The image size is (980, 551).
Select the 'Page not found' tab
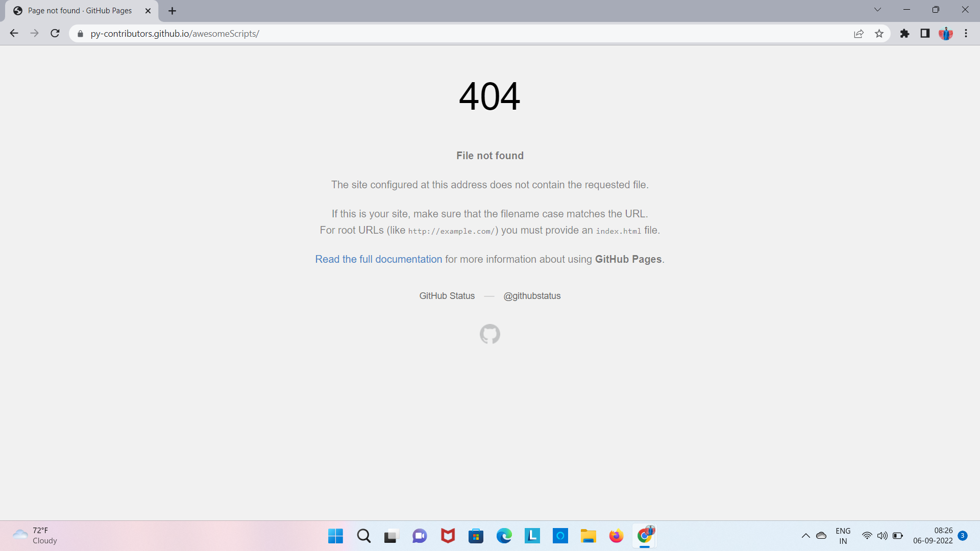click(x=79, y=11)
